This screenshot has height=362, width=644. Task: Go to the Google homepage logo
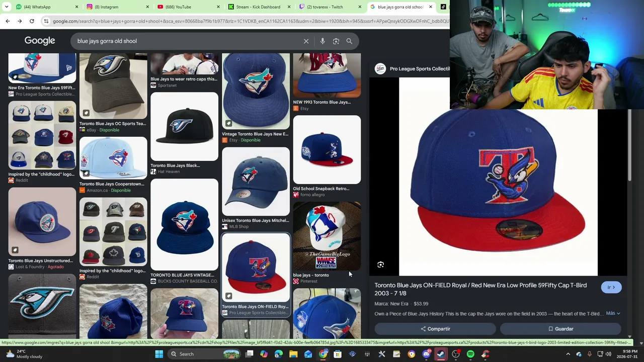click(40, 41)
